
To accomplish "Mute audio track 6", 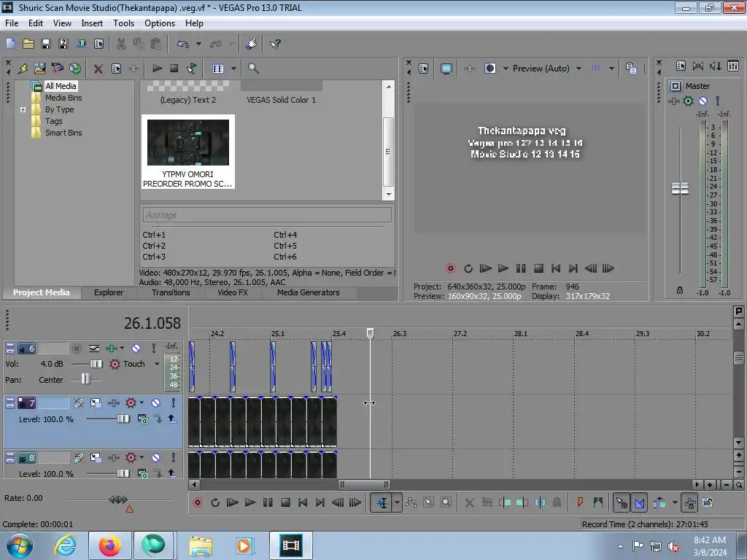I will [x=136, y=349].
